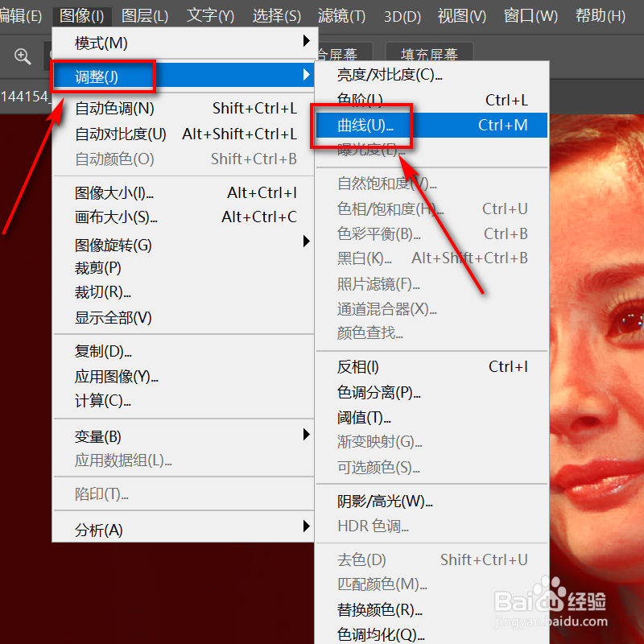Open the 图像(I) menu
The height and width of the screenshot is (644, 644).
82,16
